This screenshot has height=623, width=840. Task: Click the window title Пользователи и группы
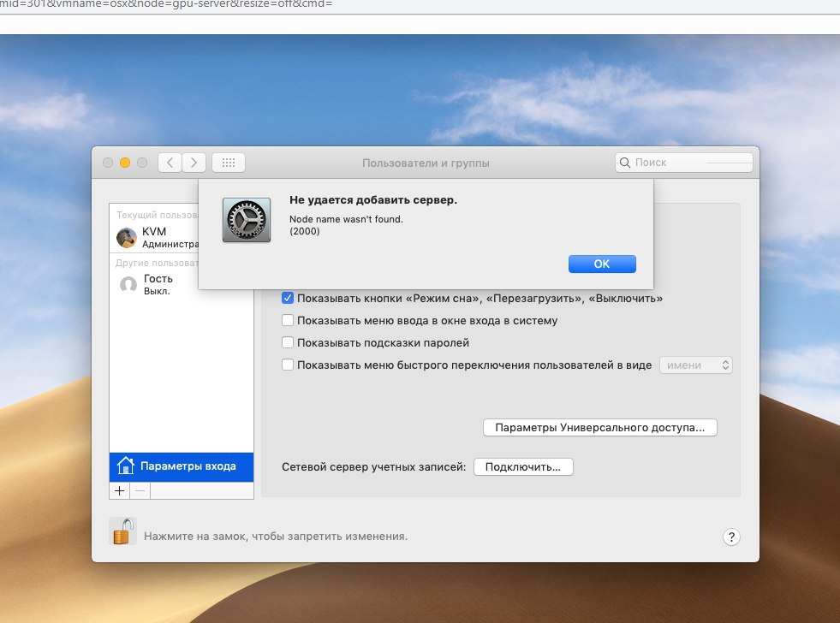[x=426, y=163]
